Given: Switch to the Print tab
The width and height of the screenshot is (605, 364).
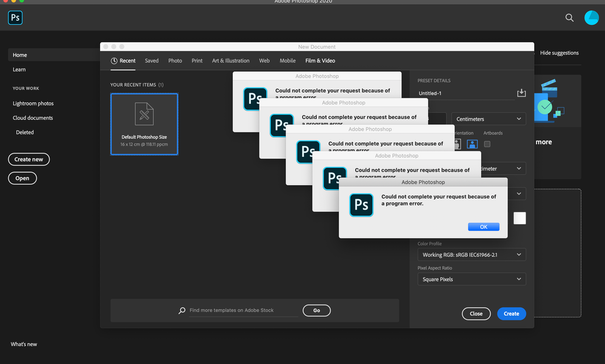Looking at the screenshot, I should click(197, 61).
